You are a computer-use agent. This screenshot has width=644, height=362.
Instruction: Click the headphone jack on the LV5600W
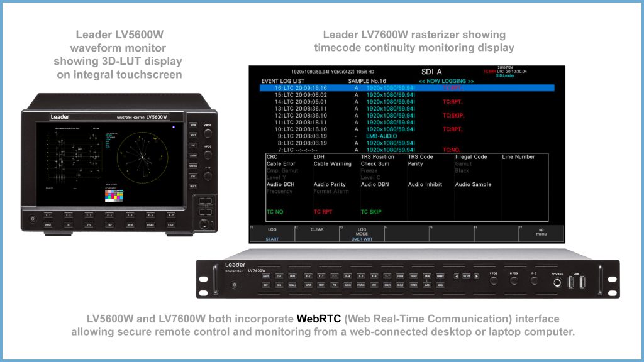pyautogui.click(x=204, y=224)
